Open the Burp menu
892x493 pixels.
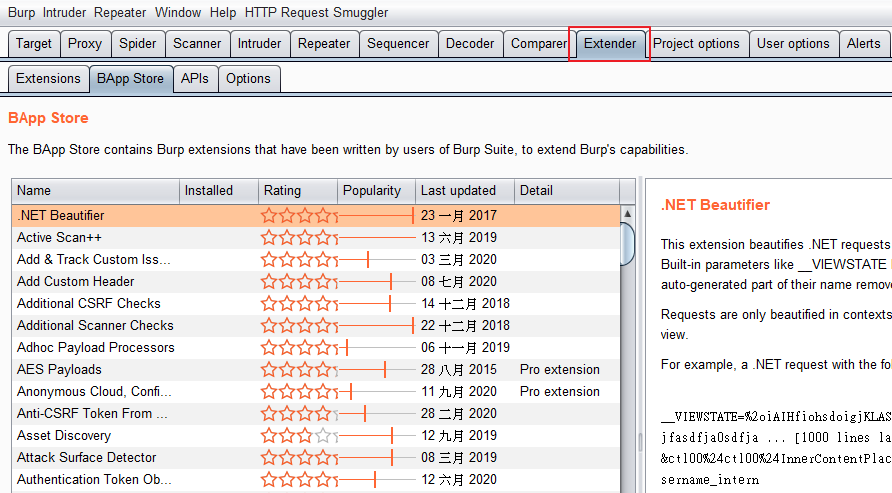point(21,13)
